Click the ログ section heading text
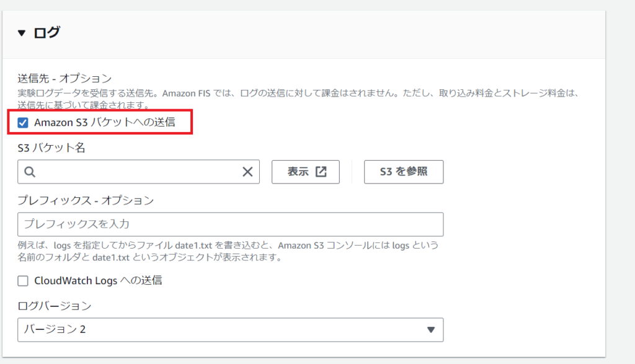This screenshot has height=364, width=635. (47, 33)
